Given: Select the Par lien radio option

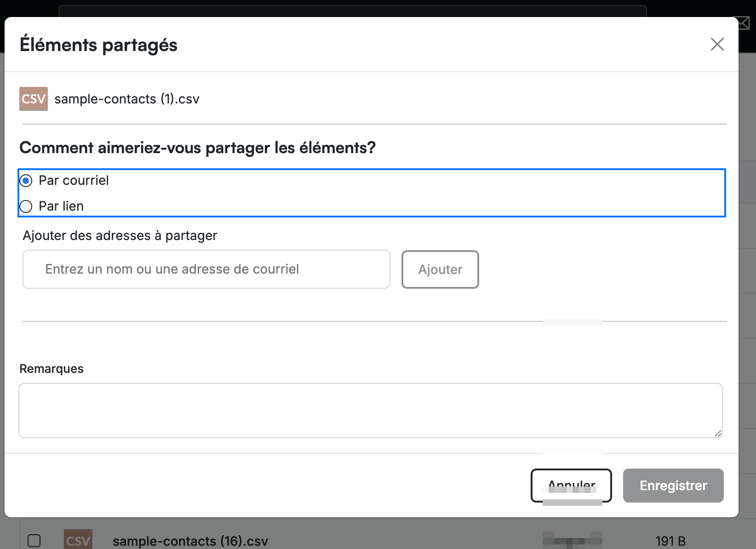Looking at the screenshot, I should (26, 206).
